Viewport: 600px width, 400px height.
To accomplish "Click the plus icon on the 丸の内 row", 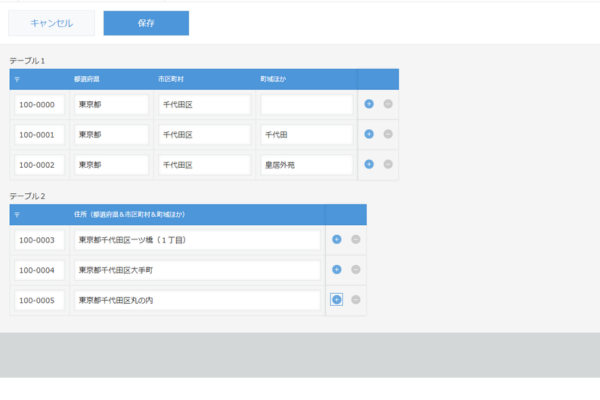I will (x=336, y=300).
